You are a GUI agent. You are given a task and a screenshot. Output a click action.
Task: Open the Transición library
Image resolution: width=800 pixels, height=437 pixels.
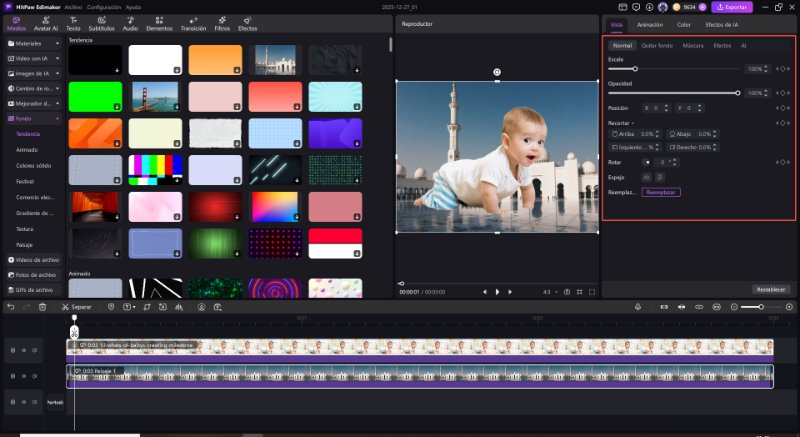[x=193, y=24]
